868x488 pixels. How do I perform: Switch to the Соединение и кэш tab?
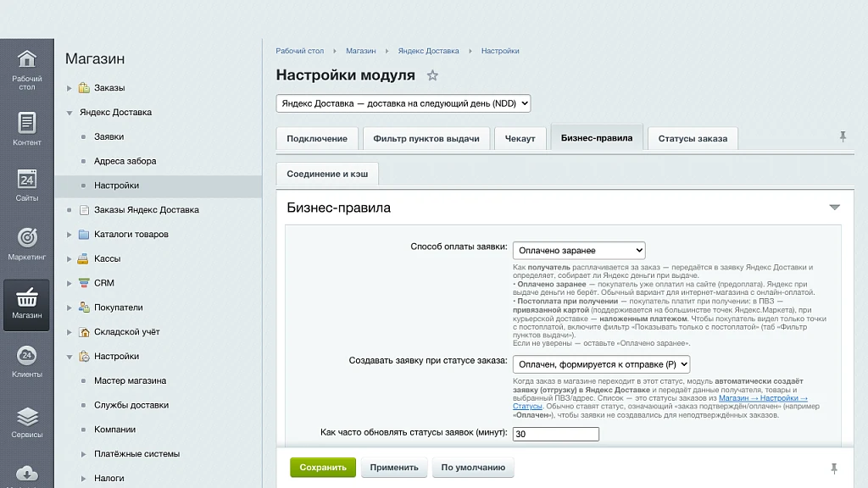point(327,174)
